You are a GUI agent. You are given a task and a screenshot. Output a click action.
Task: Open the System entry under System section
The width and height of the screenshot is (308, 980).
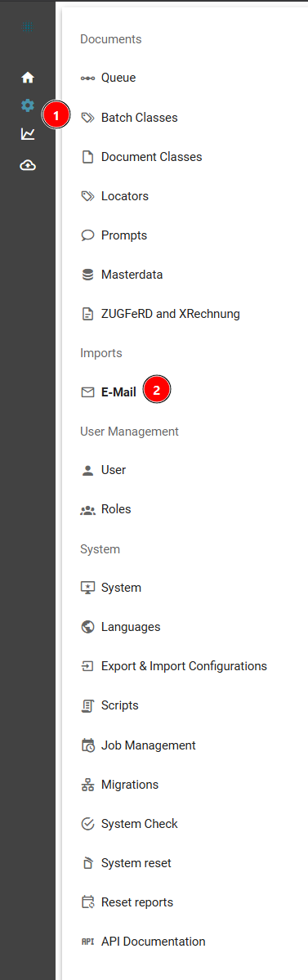coord(121,588)
